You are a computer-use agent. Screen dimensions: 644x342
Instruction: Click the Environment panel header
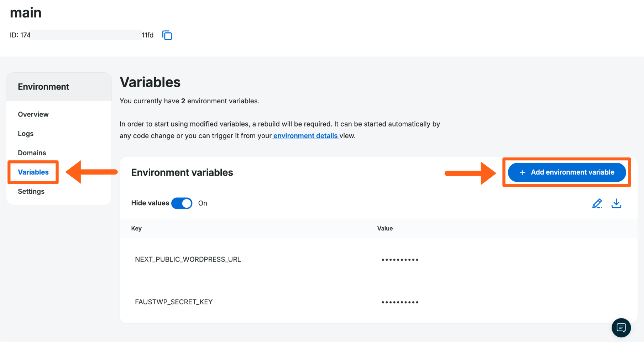[43, 86]
